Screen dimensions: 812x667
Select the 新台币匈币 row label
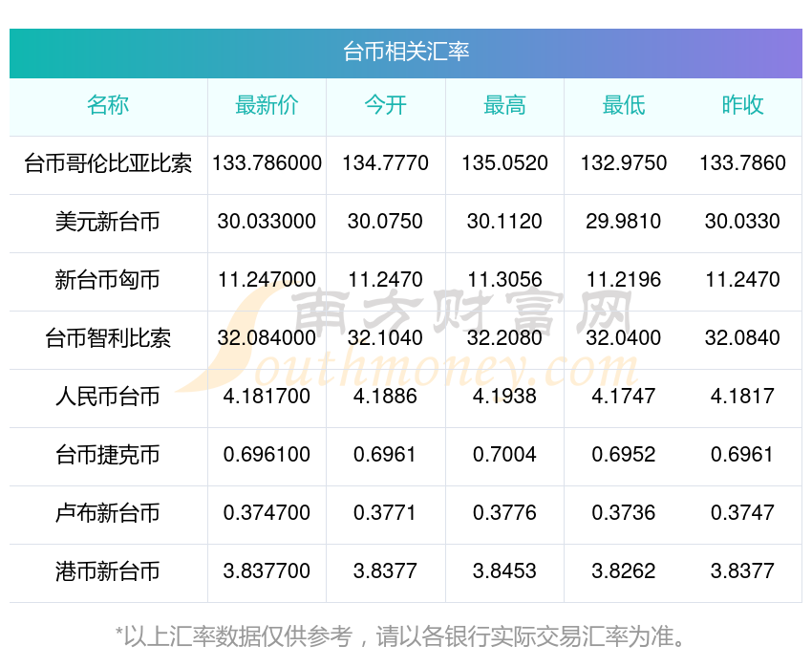pos(108,280)
